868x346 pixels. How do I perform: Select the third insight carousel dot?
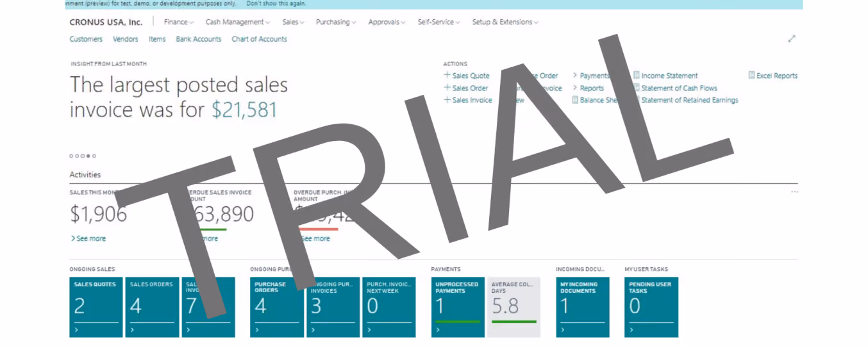click(x=83, y=156)
